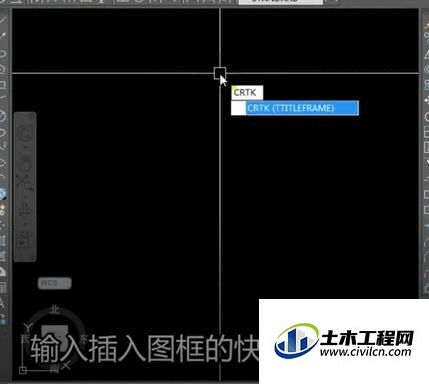Click the Insert Block icon in the left toolbar

coord(3,193)
